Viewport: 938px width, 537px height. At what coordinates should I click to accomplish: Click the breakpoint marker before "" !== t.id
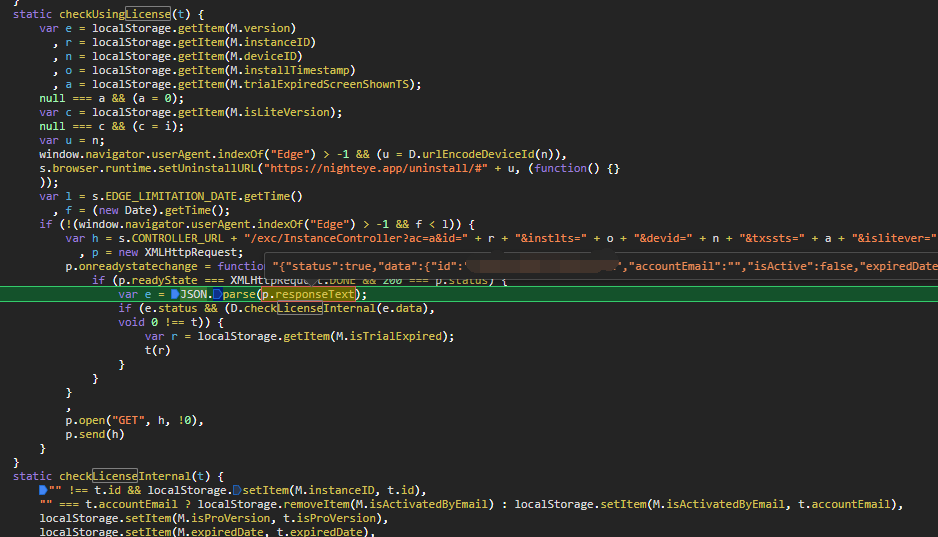(x=43, y=490)
